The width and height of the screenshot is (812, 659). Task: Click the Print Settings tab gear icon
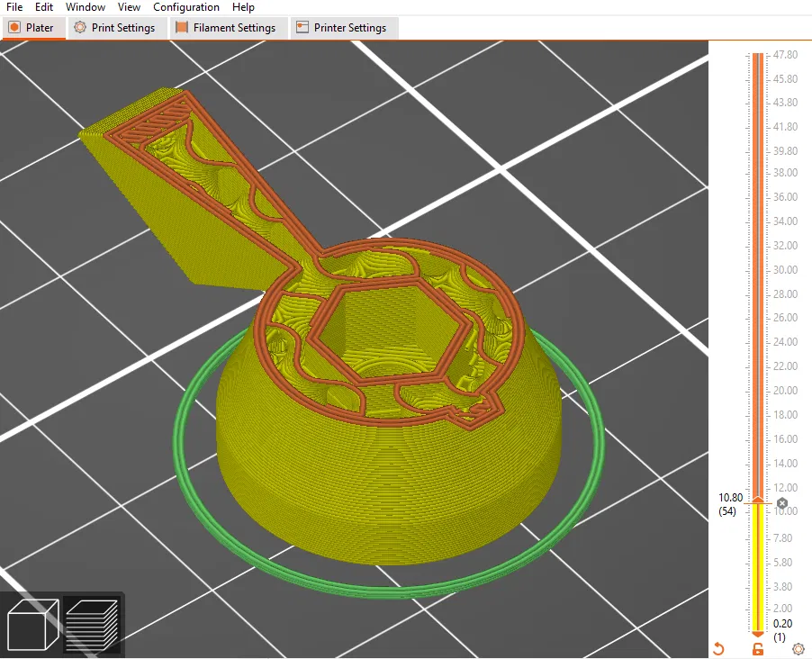pyautogui.click(x=80, y=27)
